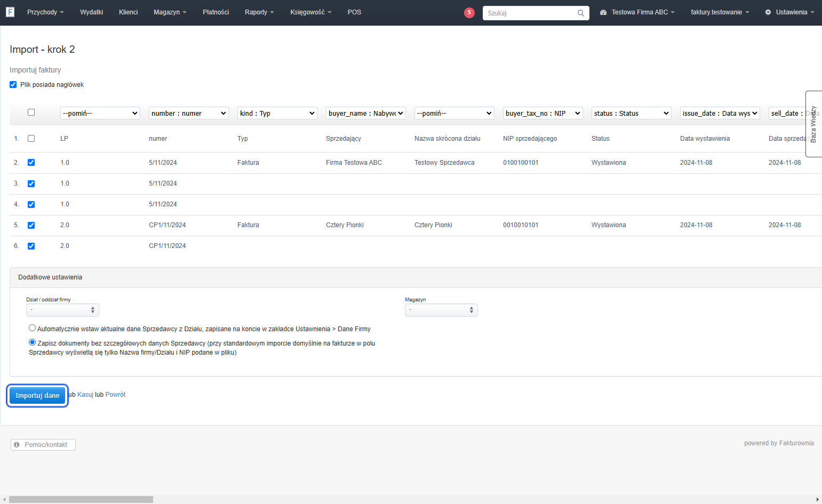
Task: Select 'Automatycznie wstaw aktualne dane Sprzedawcy' radio
Action: click(33, 328)
